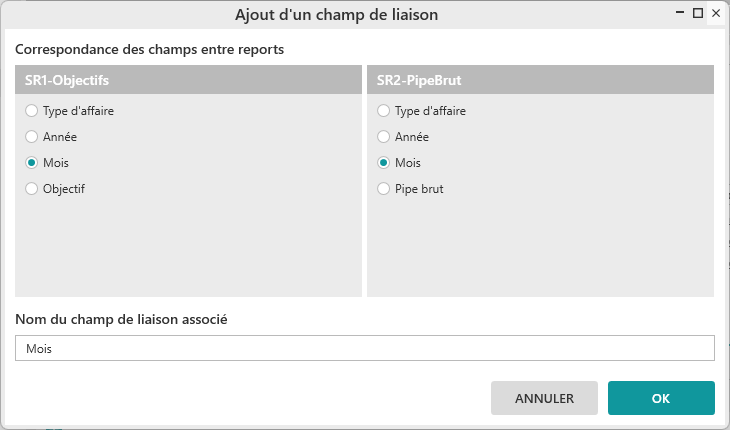Image resolution: width=730 pixels, height=430 pixels.
Task: Pick the Objectif radio option
Action: pos(32,188)
